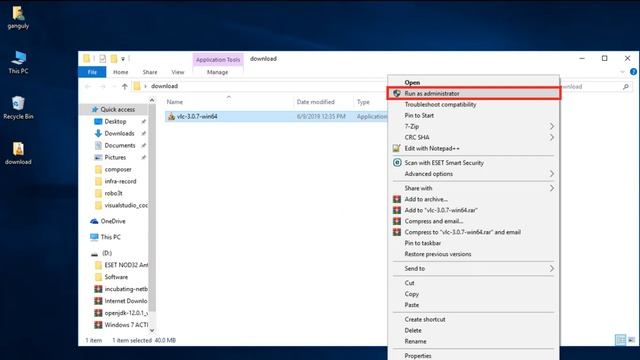Click the OneDrive cloud icon in sidebar
Viewport: 640px width, 360px height.
tap(94, 221)
